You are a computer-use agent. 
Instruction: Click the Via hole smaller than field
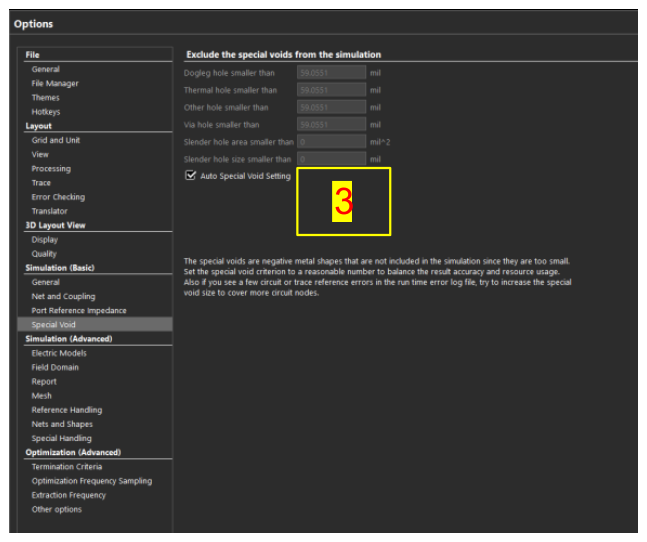[x=331, y=125]
